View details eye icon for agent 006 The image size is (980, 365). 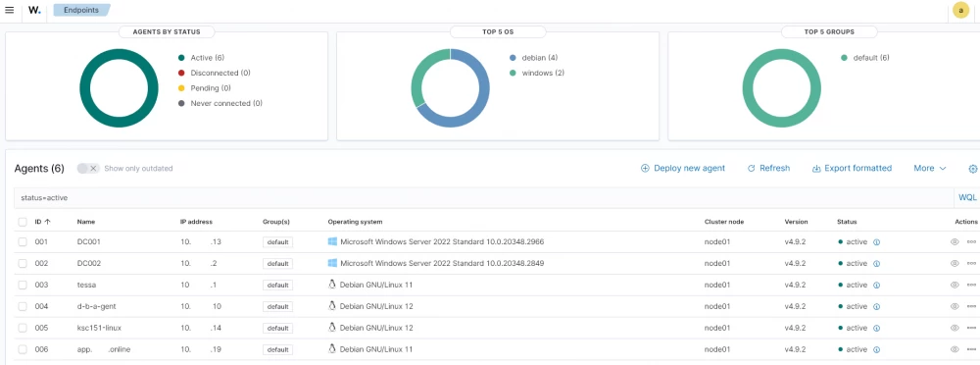coord(955,349)
